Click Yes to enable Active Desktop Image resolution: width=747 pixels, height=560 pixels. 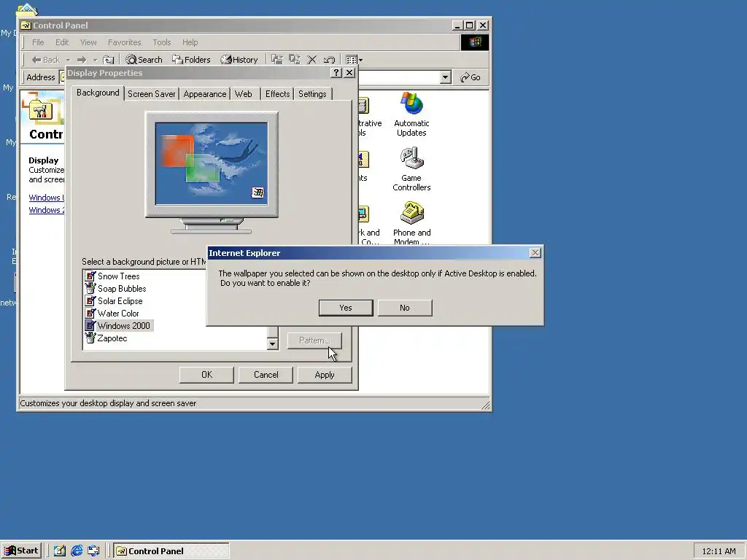[345, 308]
